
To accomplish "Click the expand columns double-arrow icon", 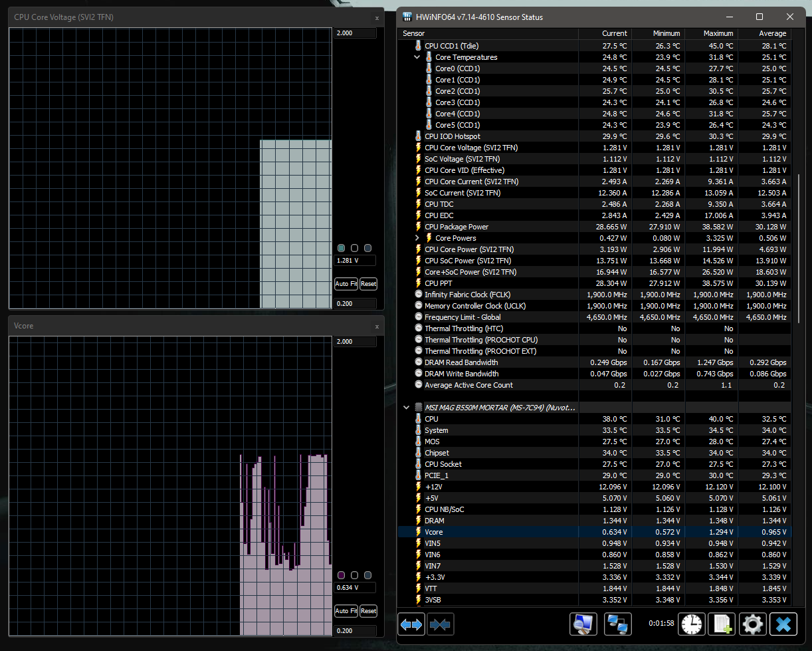I will tap(411, 624).
